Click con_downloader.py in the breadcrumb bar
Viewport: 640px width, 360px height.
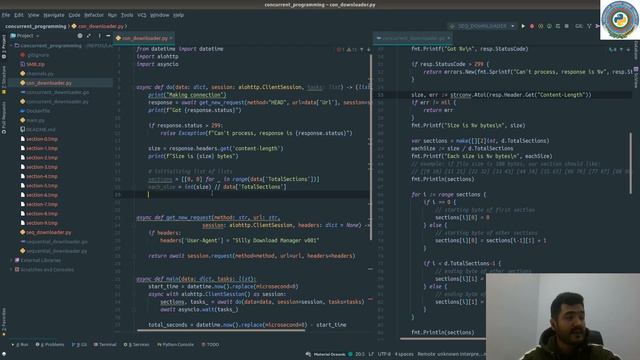[100, 26]
